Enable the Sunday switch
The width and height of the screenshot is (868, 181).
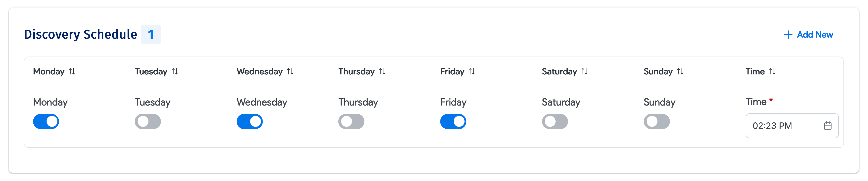(657, 122)
